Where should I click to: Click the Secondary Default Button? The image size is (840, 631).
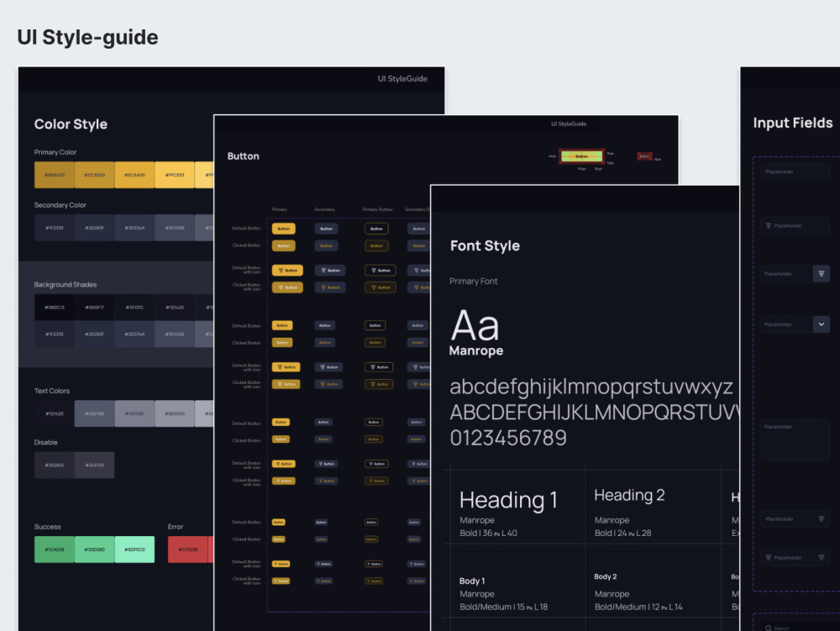(x=326, y=228)
